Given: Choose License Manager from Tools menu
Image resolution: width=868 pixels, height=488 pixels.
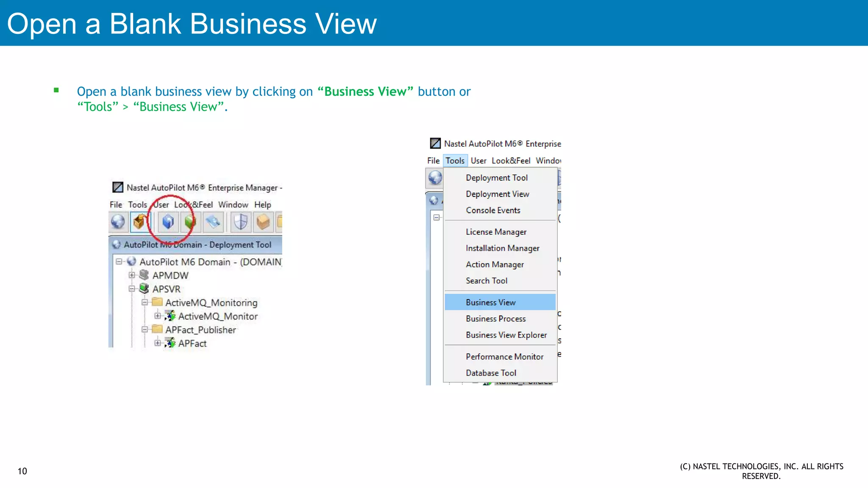Looking at the screenshot, I should pos(500,232).
